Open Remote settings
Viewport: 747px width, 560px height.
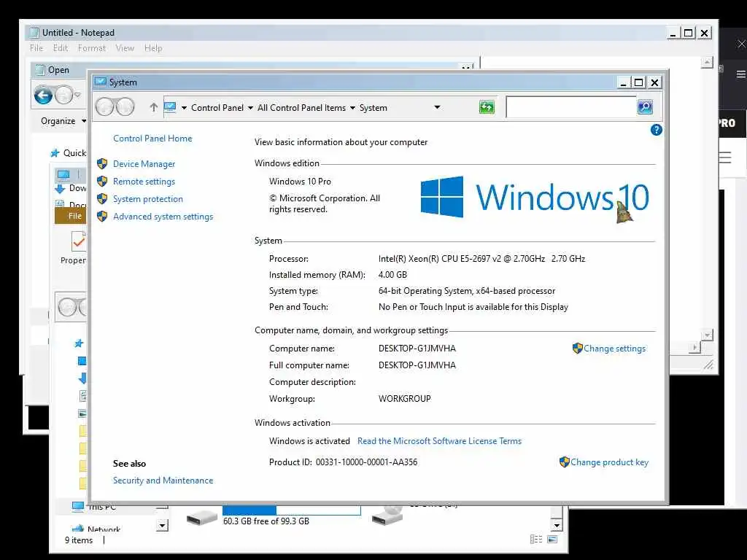pyautogui.click(x=144, y=182)
